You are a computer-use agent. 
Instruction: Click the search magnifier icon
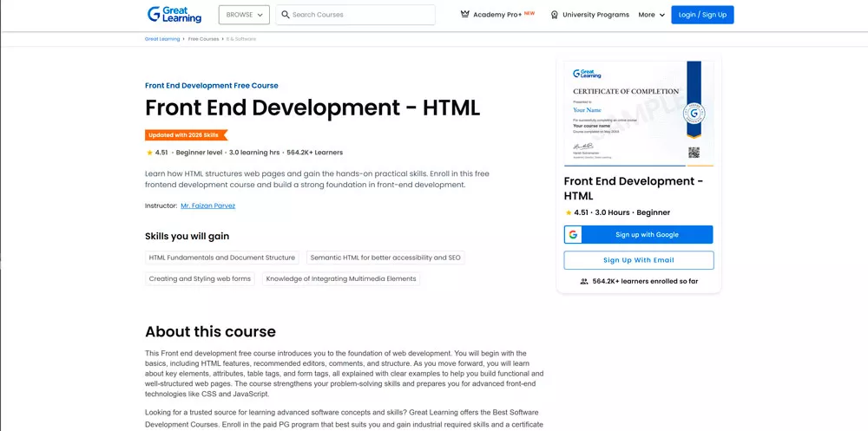pos(286,15)
